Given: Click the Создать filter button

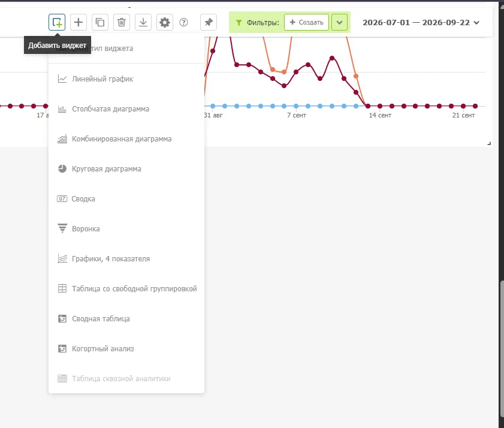Looking at the screenshot, I should tap(306, 22).
